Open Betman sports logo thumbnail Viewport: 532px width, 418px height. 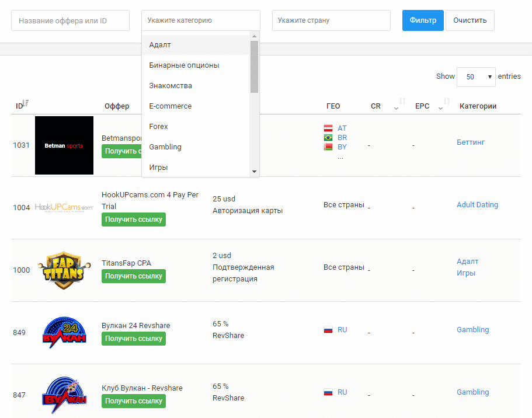pyautogui.click(x=64, y=145)
